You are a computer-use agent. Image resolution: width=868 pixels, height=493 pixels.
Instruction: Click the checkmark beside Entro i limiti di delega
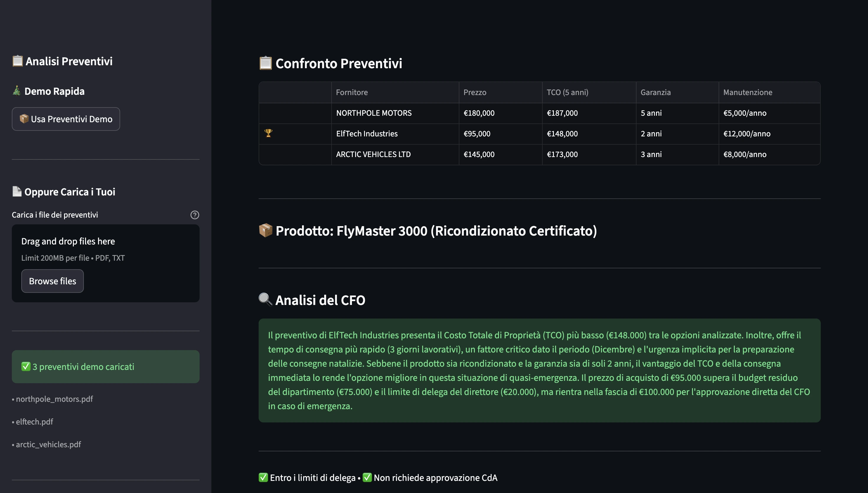point(263,478)
